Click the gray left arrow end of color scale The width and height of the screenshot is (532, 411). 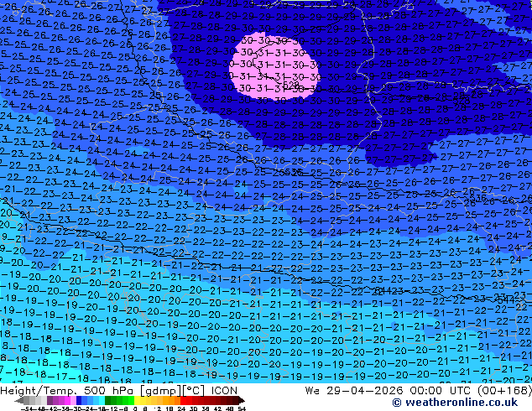point(19,401)
